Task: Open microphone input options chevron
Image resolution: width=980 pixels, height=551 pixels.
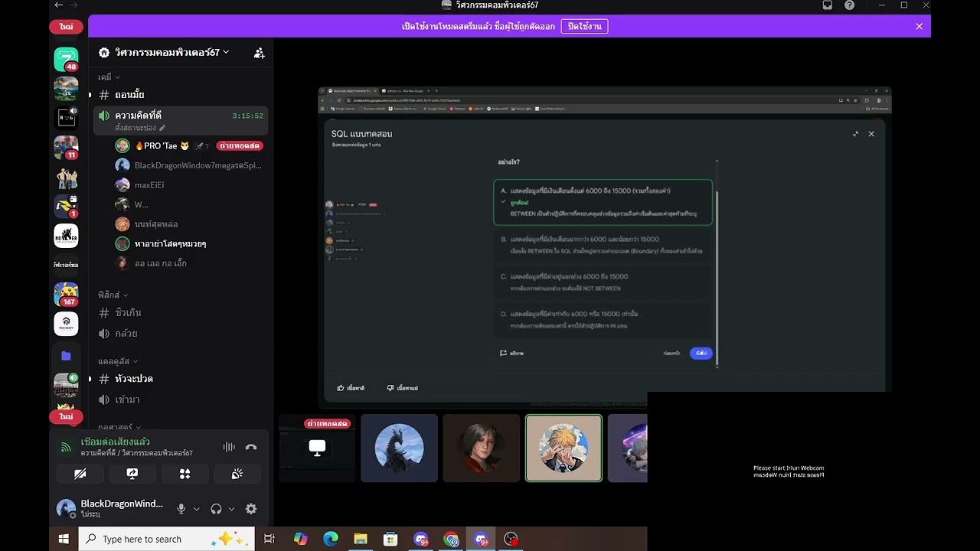Action: pyautogui.click(x=197, y=509)
